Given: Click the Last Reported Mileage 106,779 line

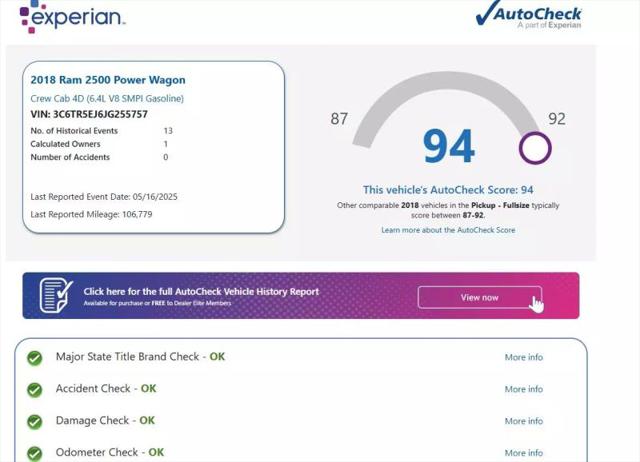Looking at the screenshot, I should point(91,214).
